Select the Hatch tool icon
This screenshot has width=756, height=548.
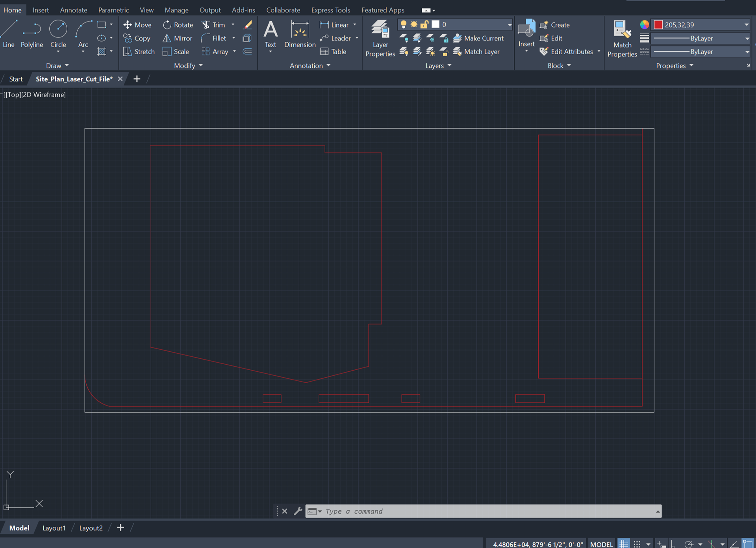102,52
